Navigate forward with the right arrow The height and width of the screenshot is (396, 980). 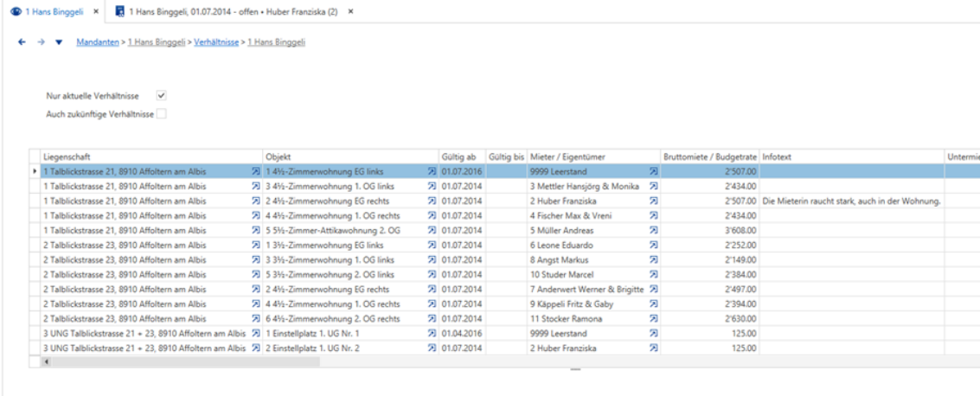[41, 42]
